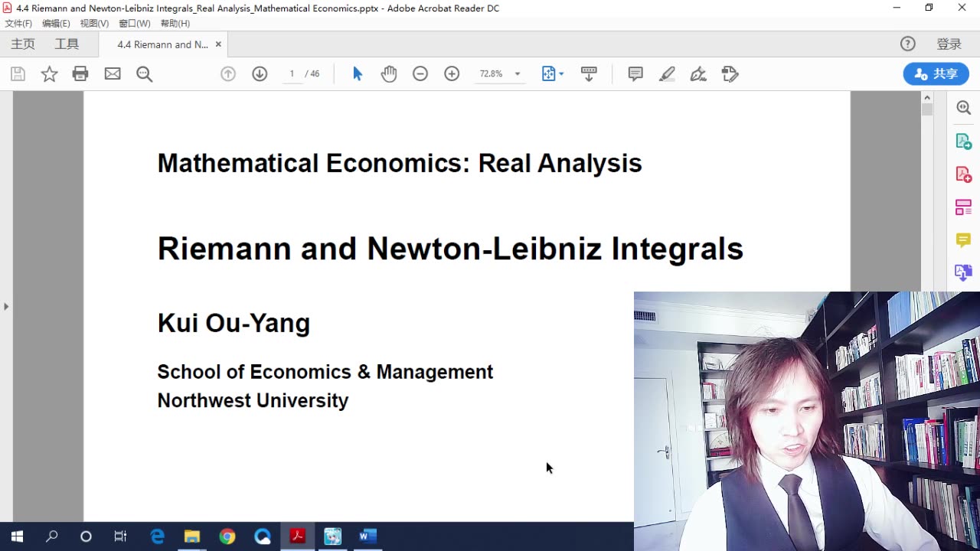Click the stamp tool icon
980x551 pixels.
click(730, 74)
